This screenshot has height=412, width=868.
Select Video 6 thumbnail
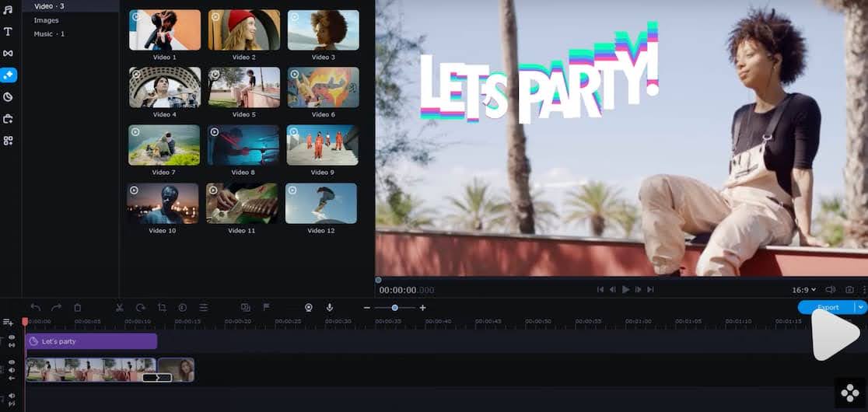click(x=324, y=87)
